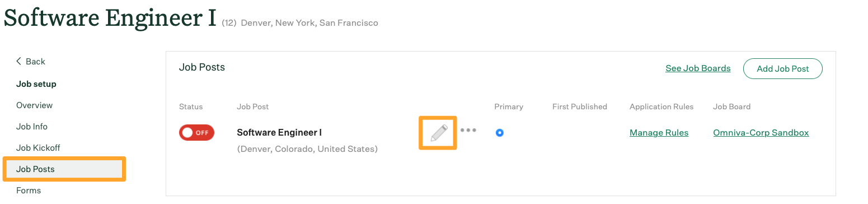Viewport: 868px width, 204px height.
Task: Open the Omniva-Corp Sandbox job board link
Action: (761, 133)
